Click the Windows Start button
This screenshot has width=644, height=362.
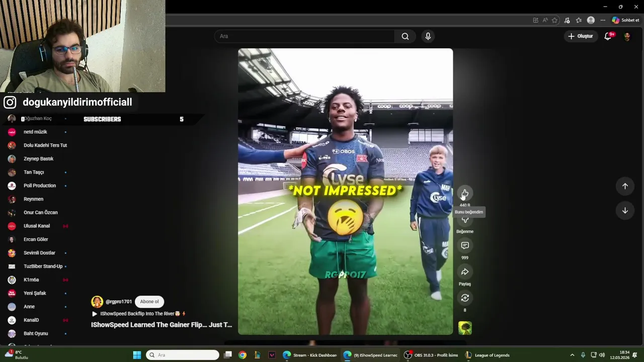click(x=137, y=355)
